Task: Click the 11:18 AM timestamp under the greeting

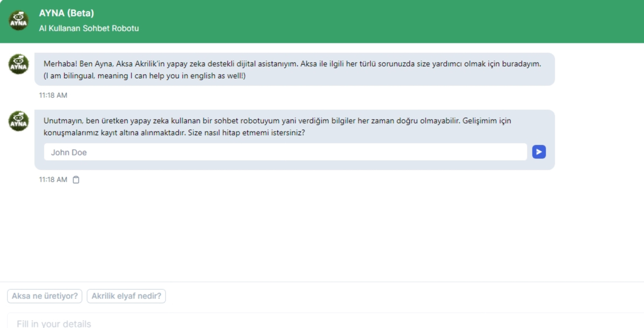Action: click(x=53, y=95)
